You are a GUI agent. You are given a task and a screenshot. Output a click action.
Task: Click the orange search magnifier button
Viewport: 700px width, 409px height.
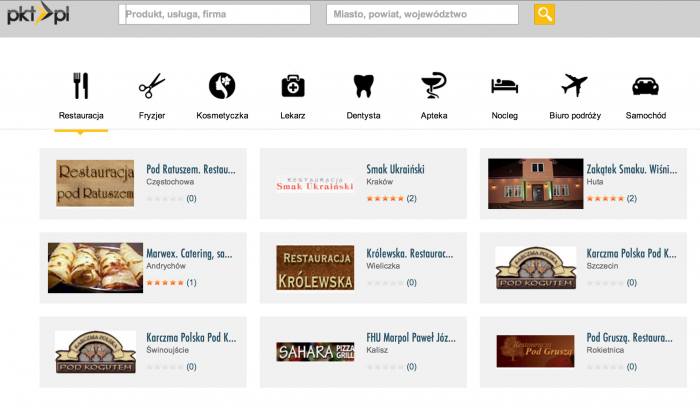544,14
